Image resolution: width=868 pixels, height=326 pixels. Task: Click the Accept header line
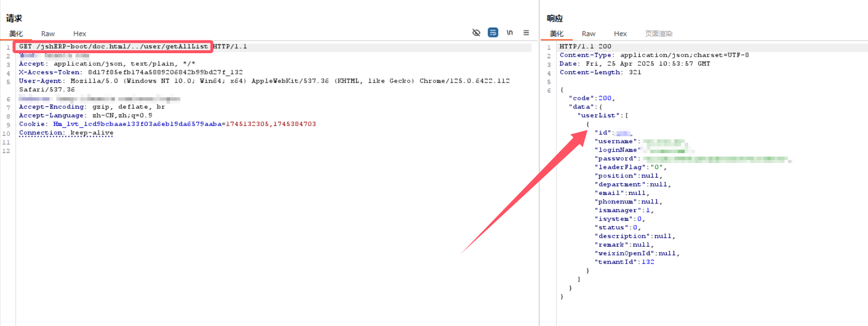(107, 64)
